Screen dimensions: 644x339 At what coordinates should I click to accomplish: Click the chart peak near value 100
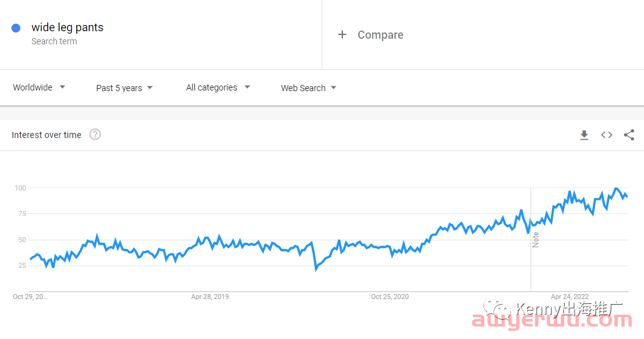[x=616, y=189]
